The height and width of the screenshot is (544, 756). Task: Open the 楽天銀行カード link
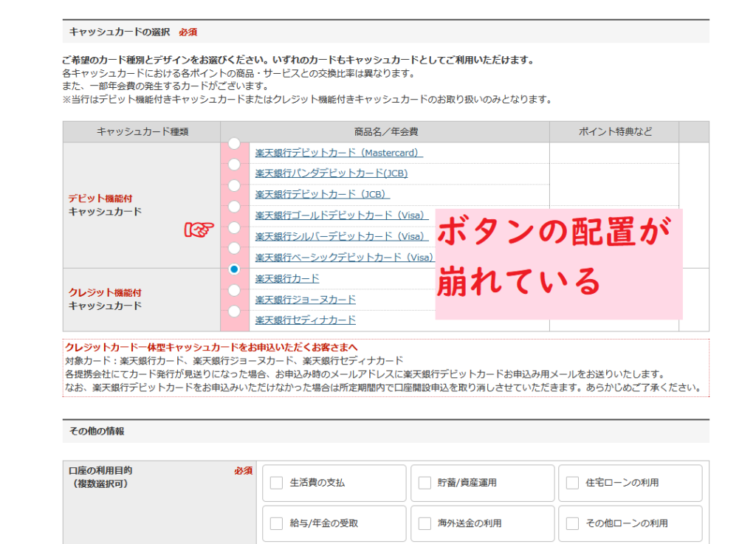[287, 278]
